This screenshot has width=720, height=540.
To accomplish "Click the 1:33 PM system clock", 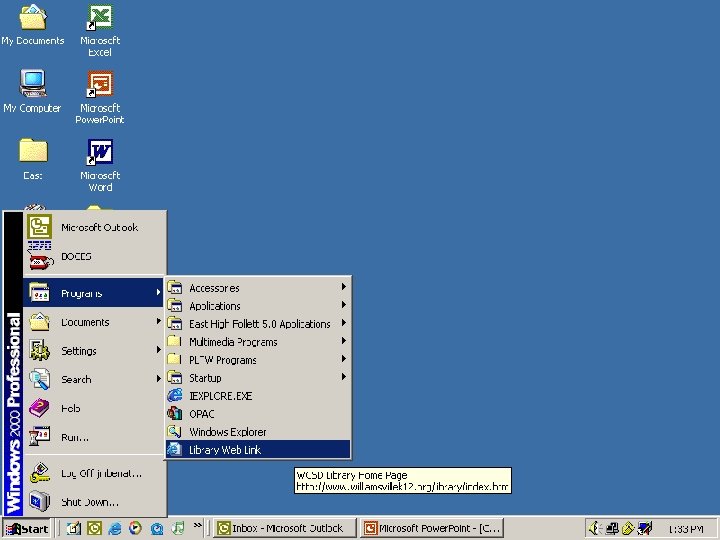I will click(686, 529).
